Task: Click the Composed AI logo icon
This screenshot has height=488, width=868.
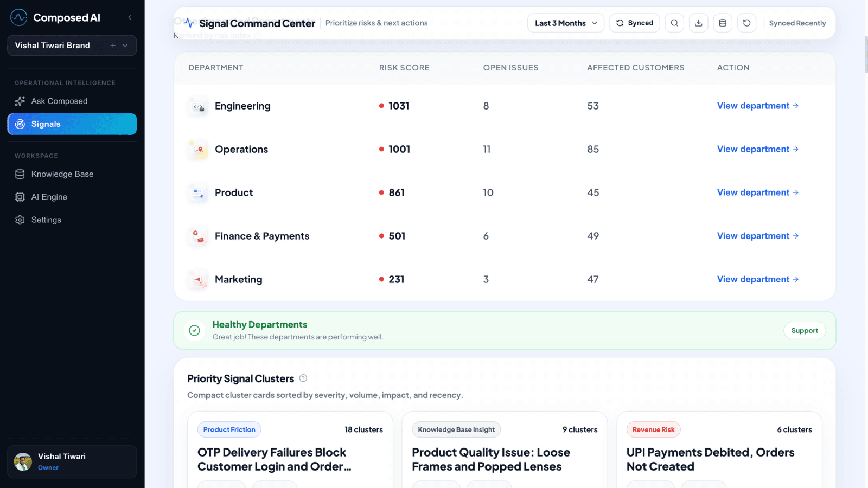Action: point(19,17)
